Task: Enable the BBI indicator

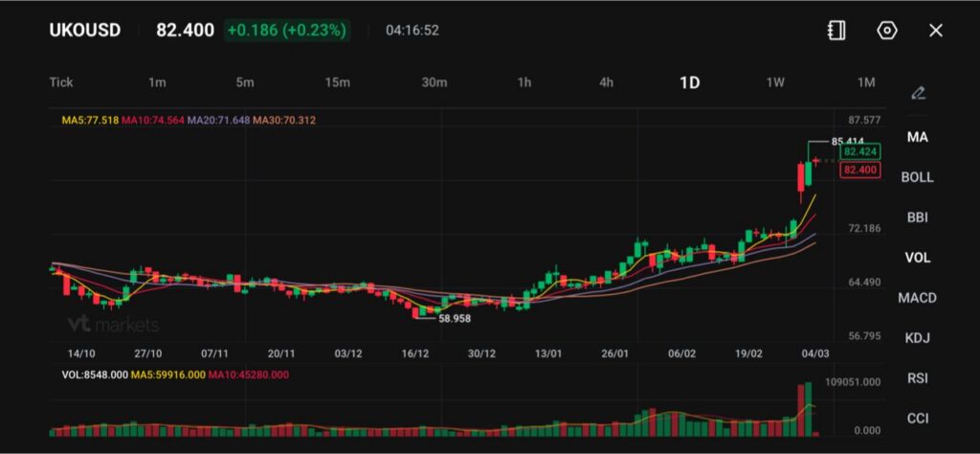Action: point(917,217)
